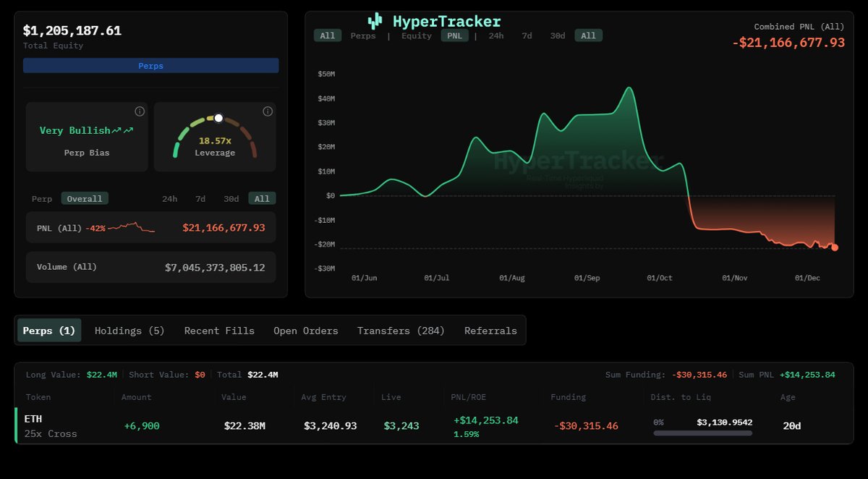The image size is (868, 479).
Task: Switch to the Transfers (284) tab
Action: coord(401,331)
